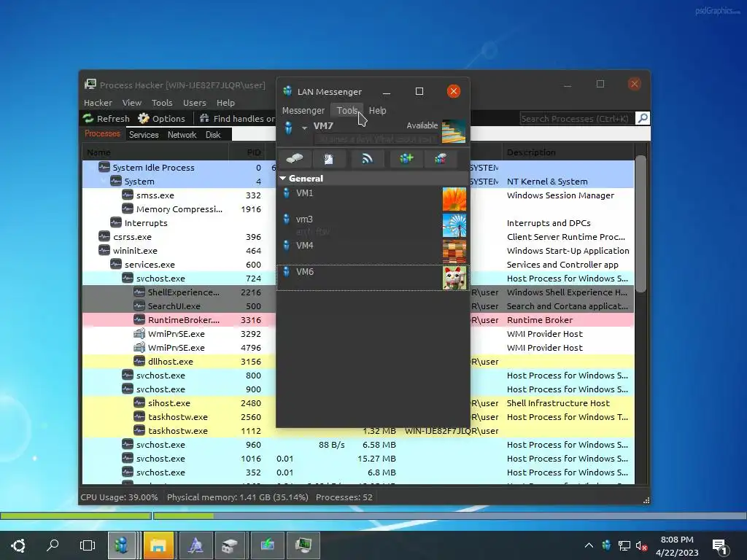Click the public chat group icon

(440, 158)
